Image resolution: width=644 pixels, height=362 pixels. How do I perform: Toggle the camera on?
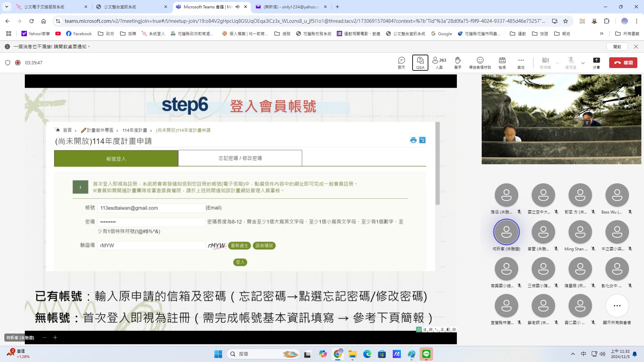(545, 62)
